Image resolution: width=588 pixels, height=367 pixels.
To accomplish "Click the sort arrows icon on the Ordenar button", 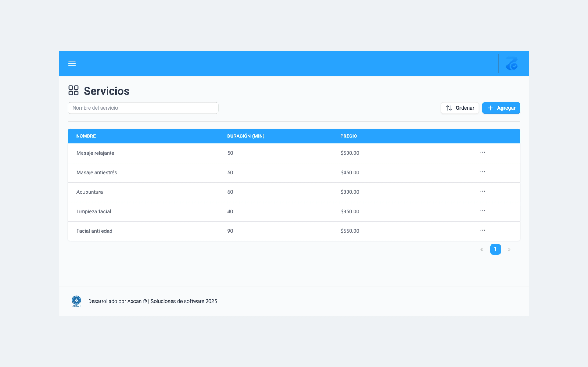I will [449, 108].
